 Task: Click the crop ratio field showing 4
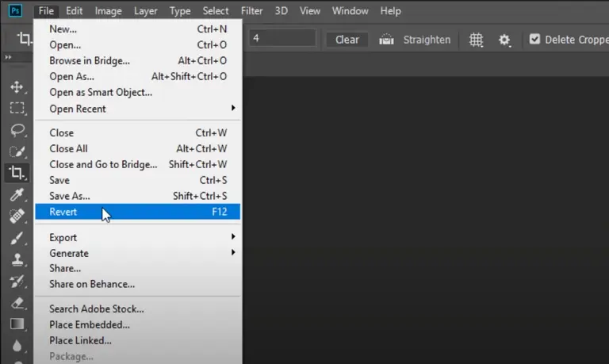pyautogui.click(x=283, y=38)
